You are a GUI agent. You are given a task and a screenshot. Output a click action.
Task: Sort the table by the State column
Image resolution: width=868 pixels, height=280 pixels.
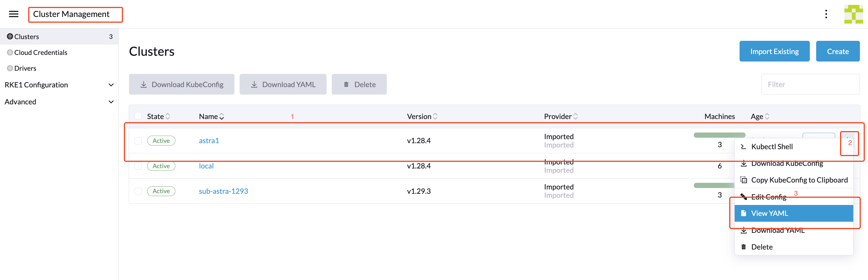click(168, 116)
